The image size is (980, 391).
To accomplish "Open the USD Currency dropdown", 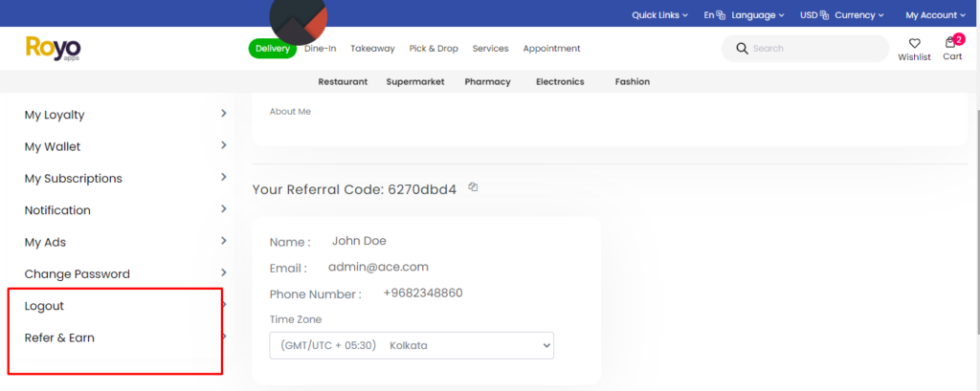I will pyautogui.click(x=841, y=15).
